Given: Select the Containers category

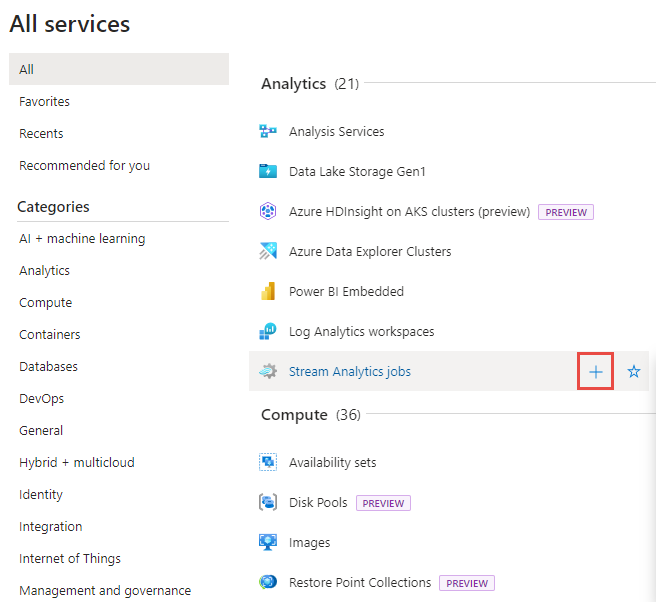Looking at the screenshot, I should click(x=50, y=335).
